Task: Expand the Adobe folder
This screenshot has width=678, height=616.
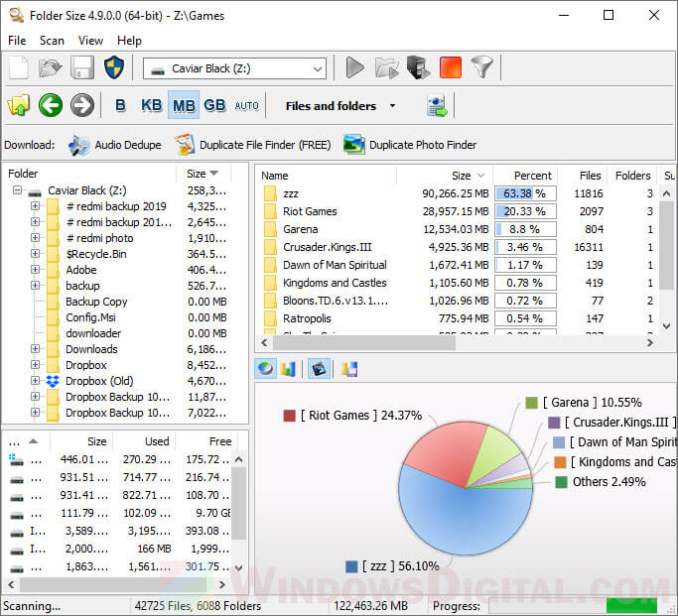Action: click(x=35, y=270)
